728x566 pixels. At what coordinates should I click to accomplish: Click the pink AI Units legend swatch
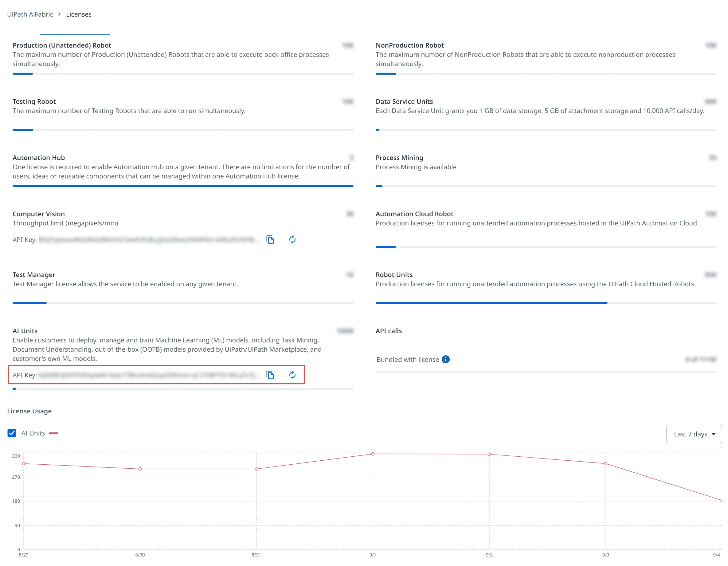(x=53, y=433)
